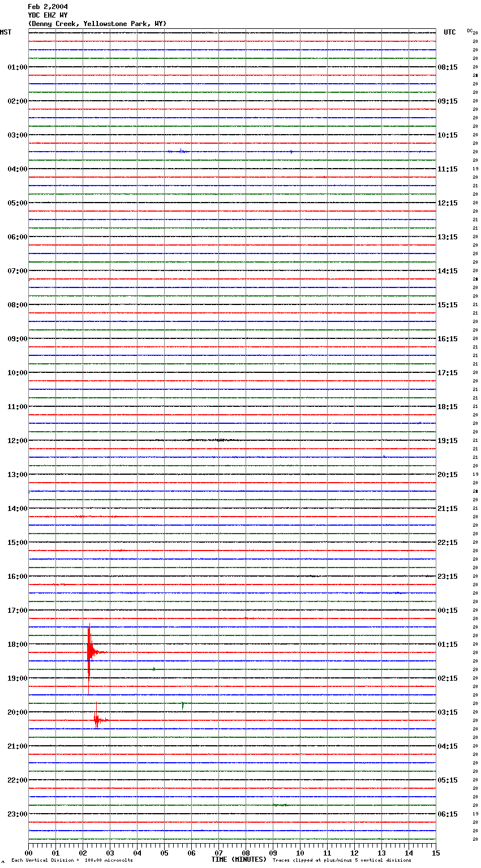
Task: Click the date header Feb 2,2004
Action: click(x=48, y=7)
